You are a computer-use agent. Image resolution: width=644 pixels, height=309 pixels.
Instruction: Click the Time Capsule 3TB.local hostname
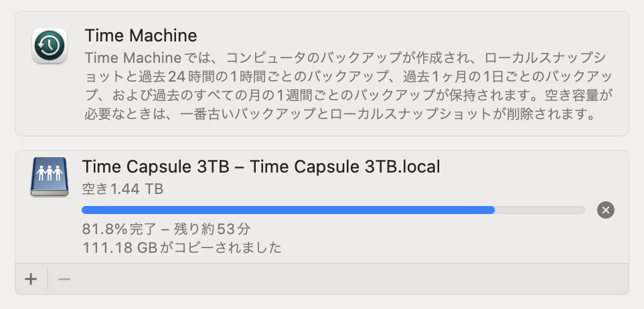[x=345, y=167]
